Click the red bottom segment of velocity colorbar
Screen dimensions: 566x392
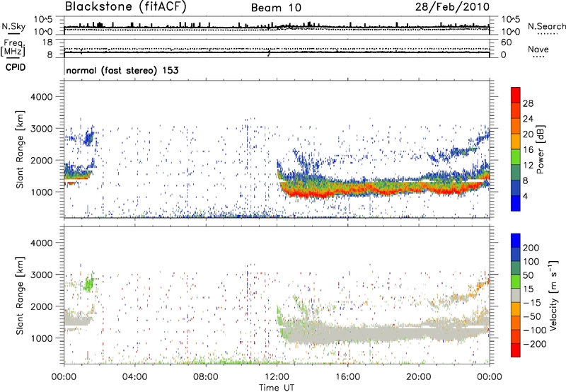(x=516, y=350)
